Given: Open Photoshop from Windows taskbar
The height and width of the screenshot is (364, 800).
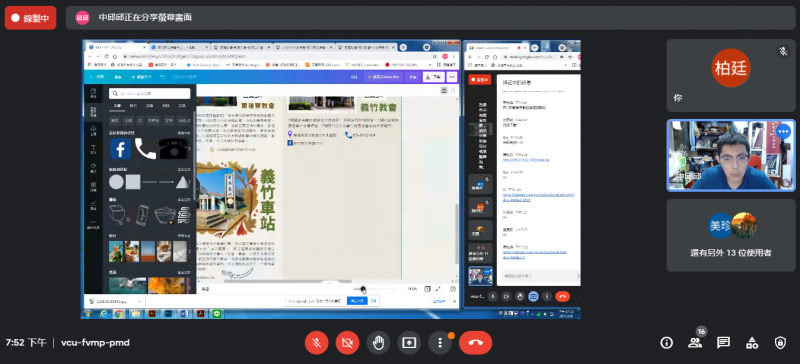Looking at the screenshot, I should 168,313.
